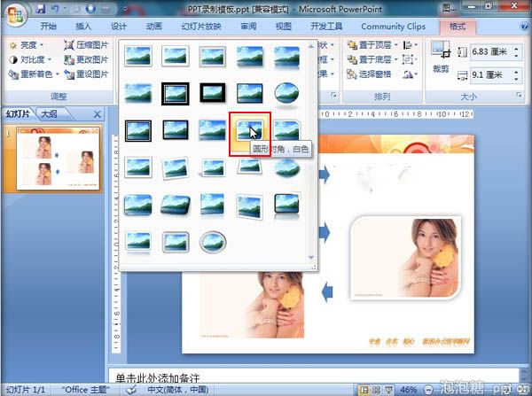Image resolution: width=532 pixels, height=396 pixels.
Task: Open the align objects dropdown icon
Action: (x=410, y=45)
